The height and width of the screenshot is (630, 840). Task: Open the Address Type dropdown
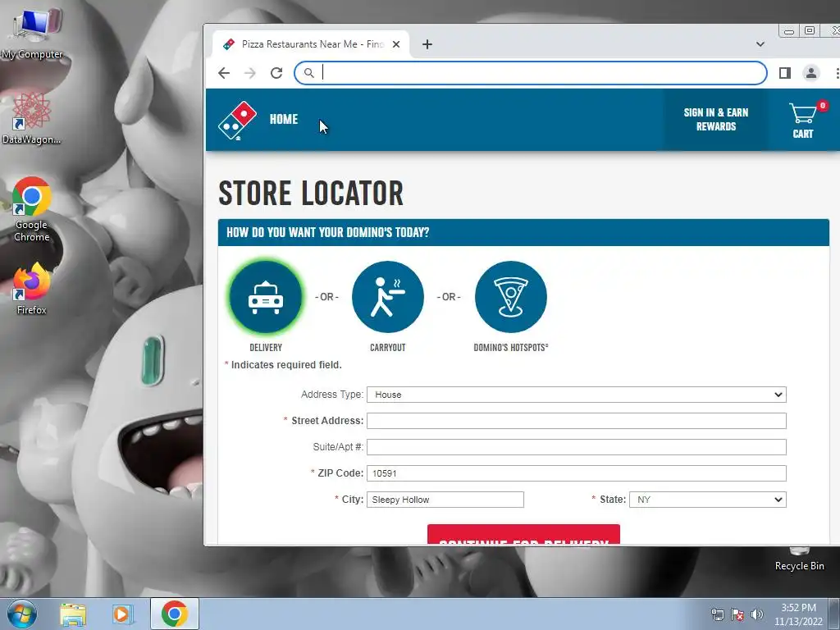click(x=577, y=395)
